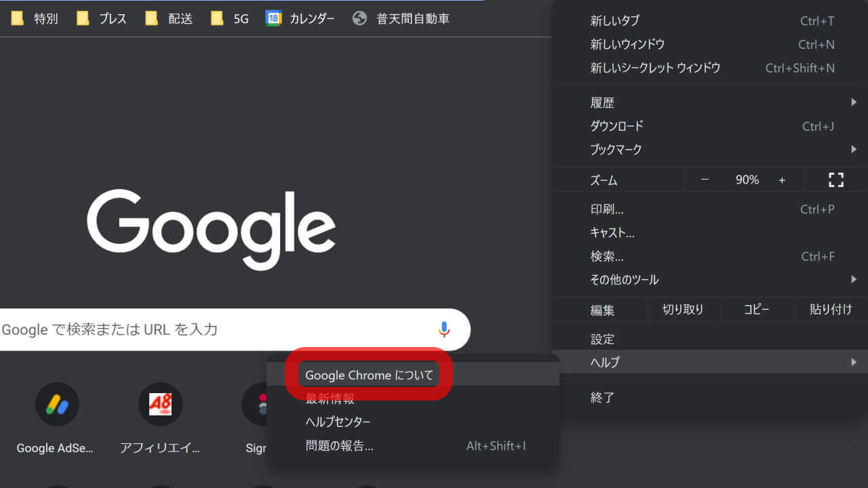Open the 5G bookmark folder
Image resolution: width=868 pixels, height=488 pixels.
point(231,18)
